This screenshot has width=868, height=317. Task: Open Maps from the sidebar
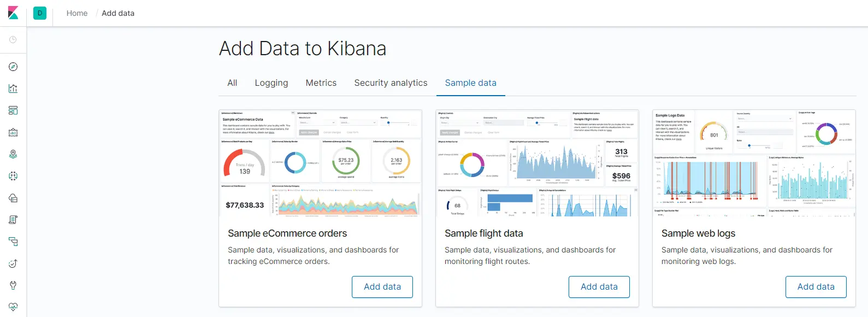pyautogui.click(x=13, y=154)
